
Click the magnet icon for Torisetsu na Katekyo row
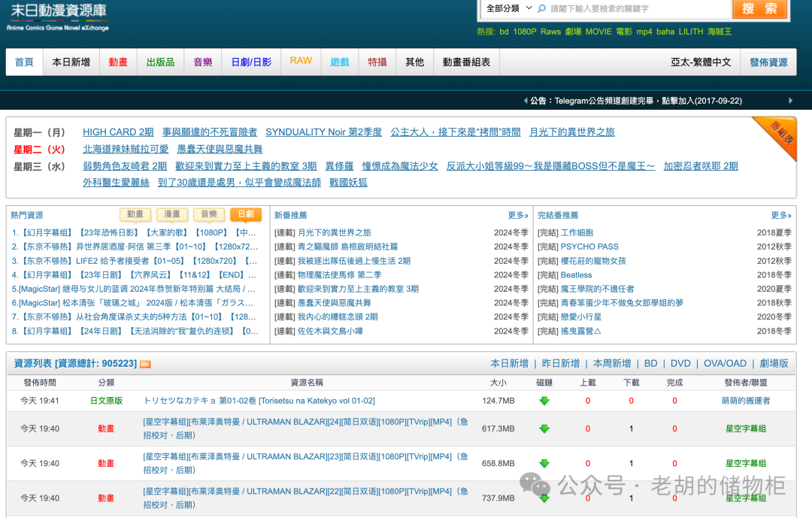(544, 401)
